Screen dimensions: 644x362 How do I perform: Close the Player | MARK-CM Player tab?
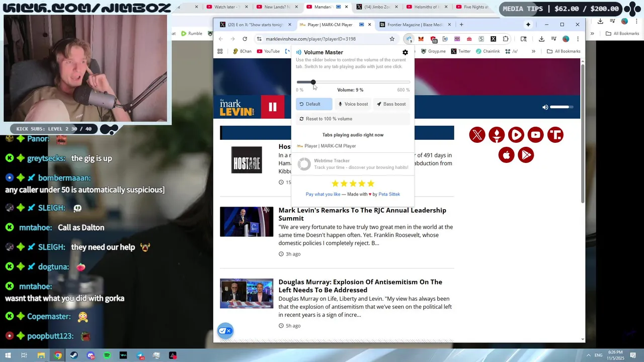(370, 25)
